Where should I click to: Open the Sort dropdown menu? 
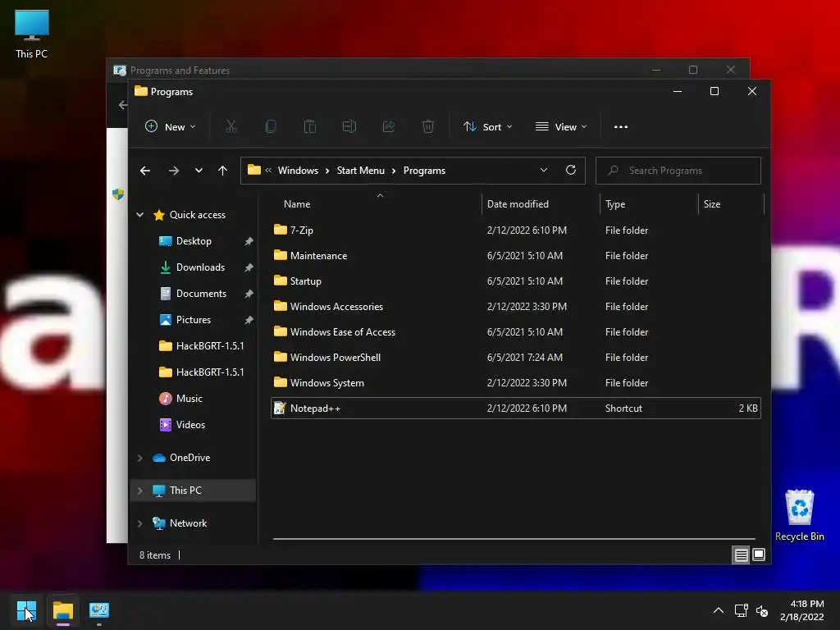pos(488,127)
